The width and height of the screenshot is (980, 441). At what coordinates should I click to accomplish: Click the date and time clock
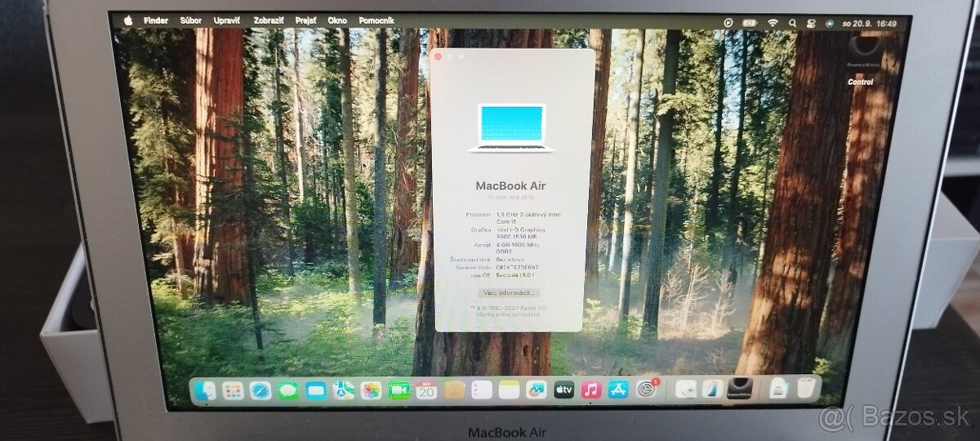click(x=869, y=24)
